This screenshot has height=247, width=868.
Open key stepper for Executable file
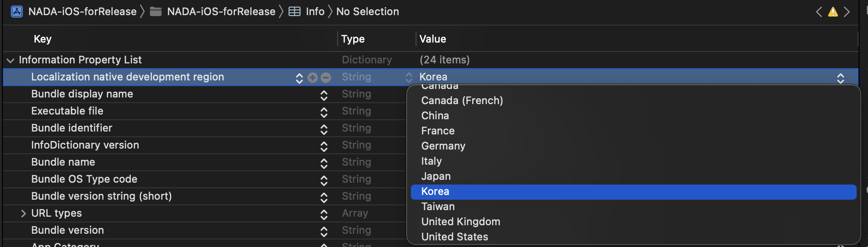pyautogui.click(x=324, y=112)
